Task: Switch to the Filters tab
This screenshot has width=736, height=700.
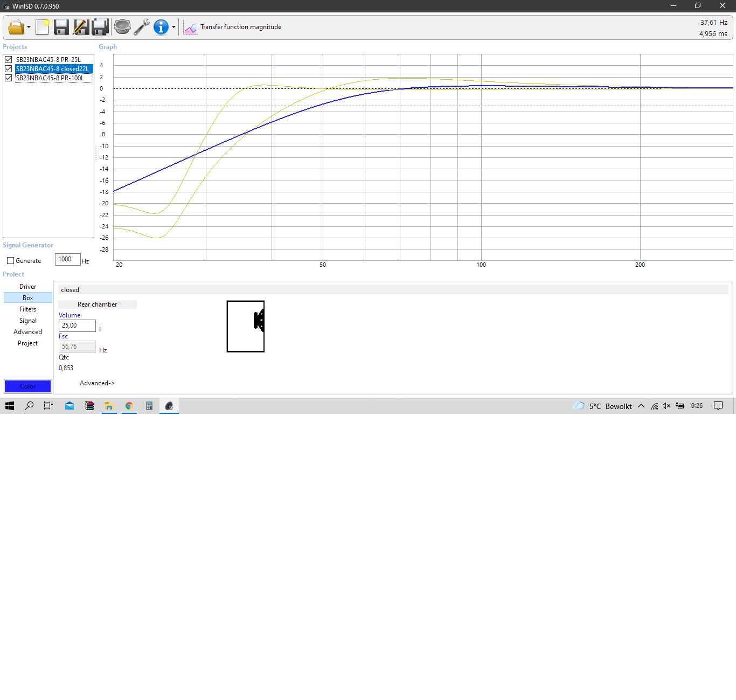Action: point(28,309)
